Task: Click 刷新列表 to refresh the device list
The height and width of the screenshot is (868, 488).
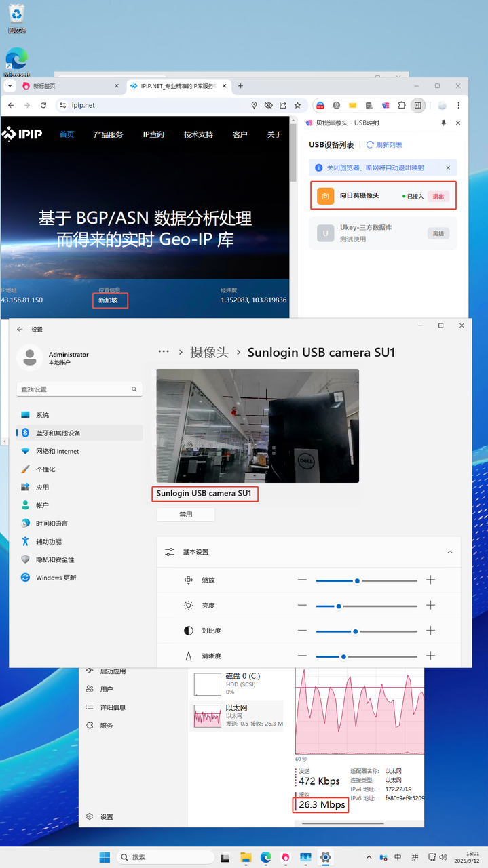Action: (x=384, y=145)
